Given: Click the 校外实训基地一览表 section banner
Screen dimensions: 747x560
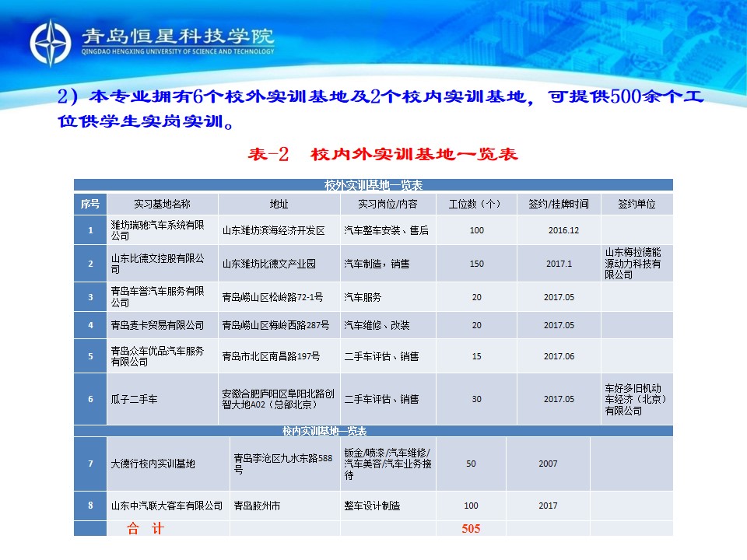Looking at the screenshot, I should pos(373,185).
